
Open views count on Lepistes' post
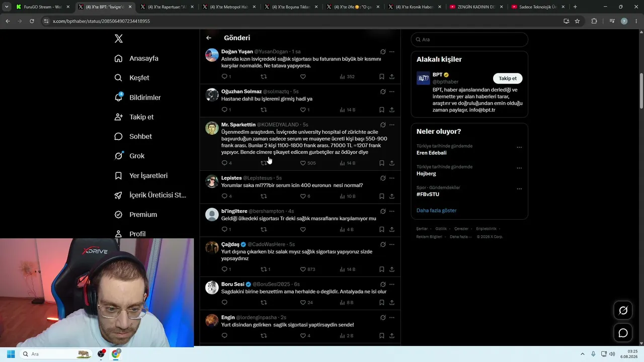tap(347, 196)
